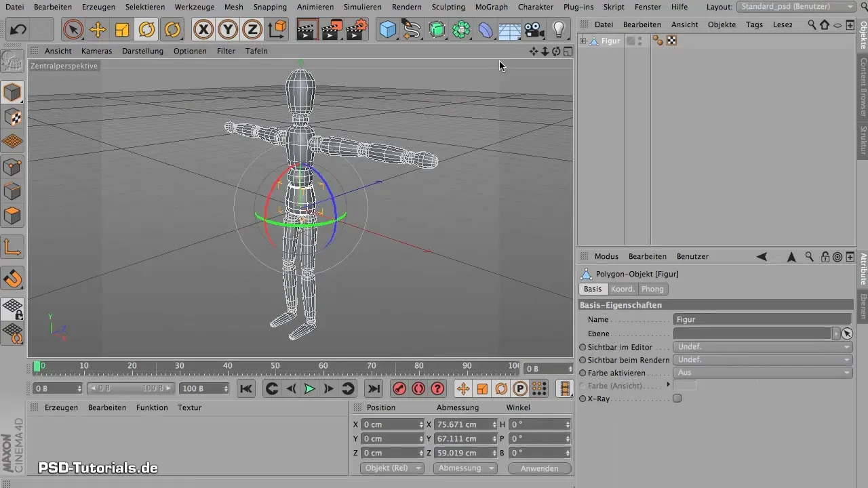The height and width of the screenshot is (488, 868).
Task: Go to end of animation
Action: (x=373, y=388)
